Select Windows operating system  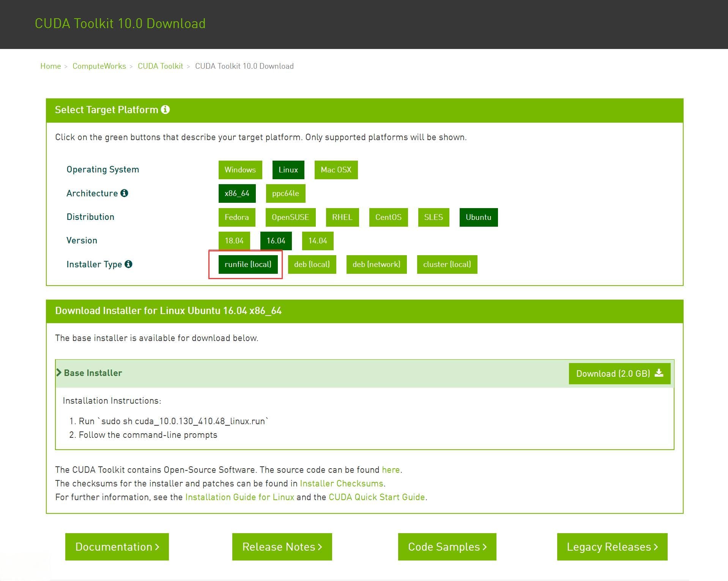pyautogui.click(x=240, y=170)
